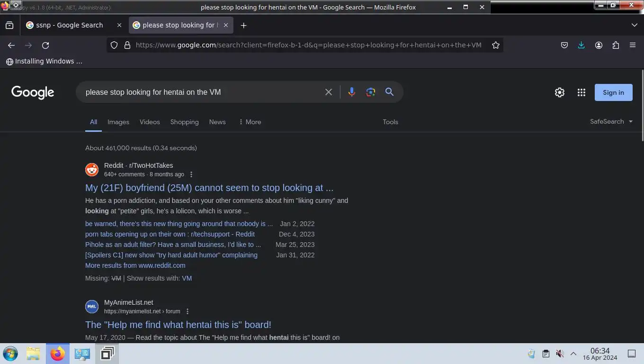Open Firefox account profile icon

pos(599,45)
